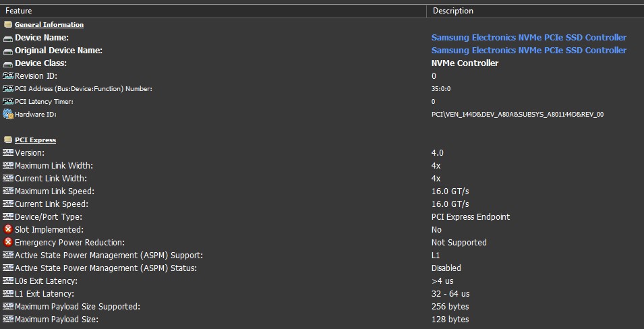The image size is (644, 329).
Task: Select the 256 bytes payload value
Action: [x=450, y=306]
